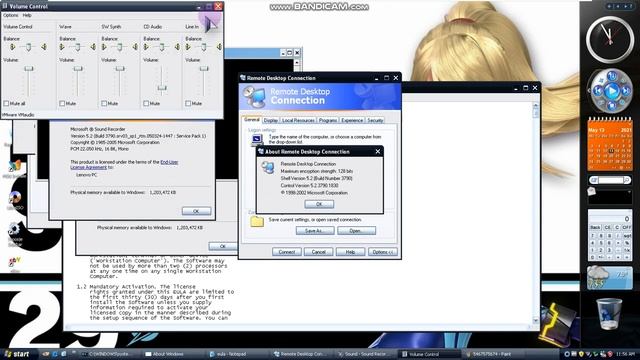Click the Start button
The height and width of the screenshot is (360, 640).
pyautogui.click(x=17, y=354)
